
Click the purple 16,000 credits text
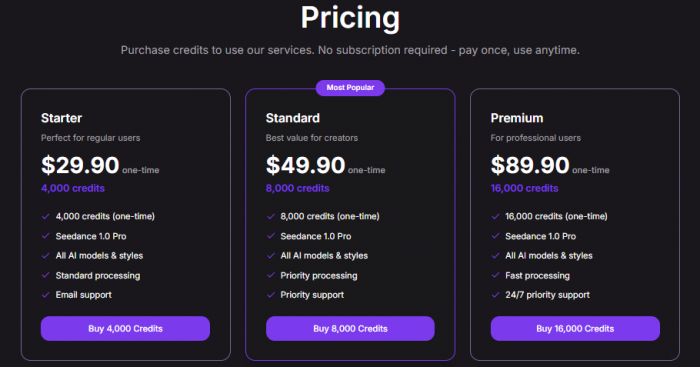pos(525,188)
